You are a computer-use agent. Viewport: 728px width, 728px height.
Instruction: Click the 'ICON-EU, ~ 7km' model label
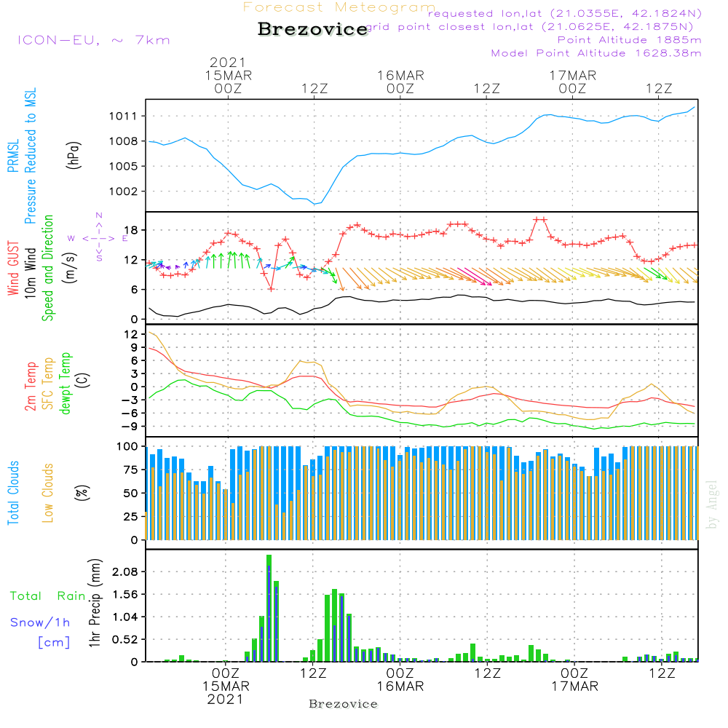point(94,40)
